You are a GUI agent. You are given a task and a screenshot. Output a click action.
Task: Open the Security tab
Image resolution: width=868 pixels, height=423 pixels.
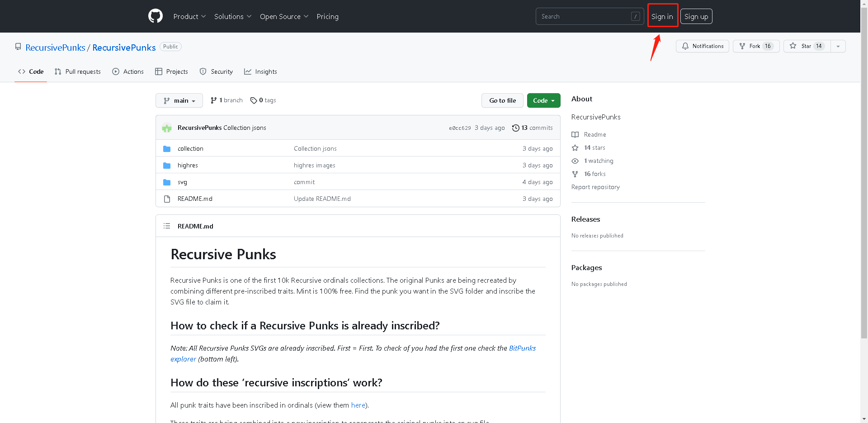tap(216, 71)
